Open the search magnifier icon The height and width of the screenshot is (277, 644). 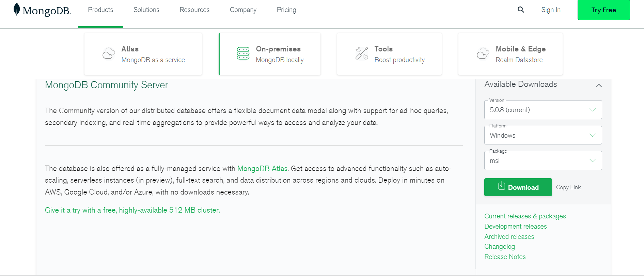click(x=521, y=10)
